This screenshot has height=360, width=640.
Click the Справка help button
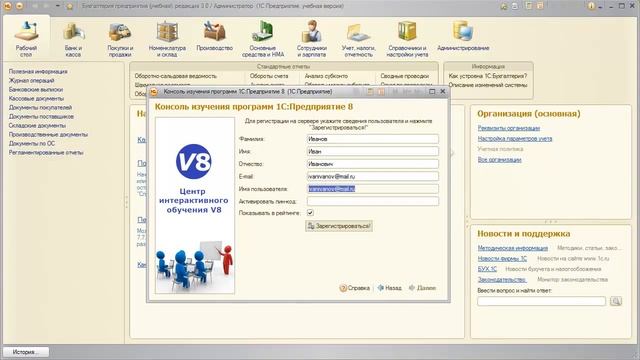click(355, 288)
